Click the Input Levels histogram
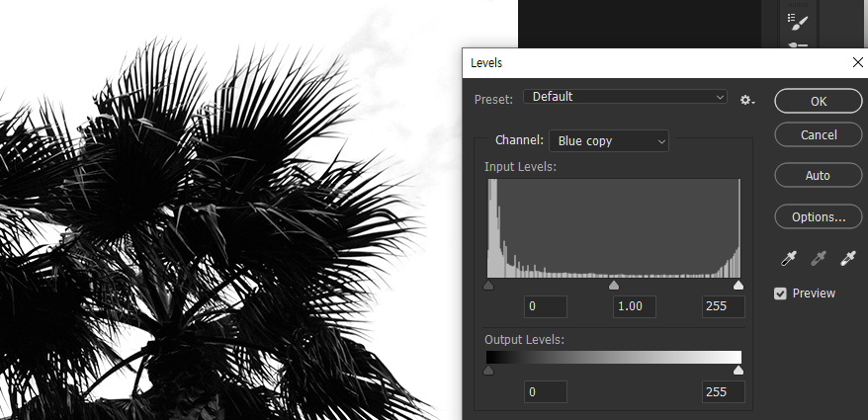Screen dimensions: 868x420 click(x=614, y=228)
